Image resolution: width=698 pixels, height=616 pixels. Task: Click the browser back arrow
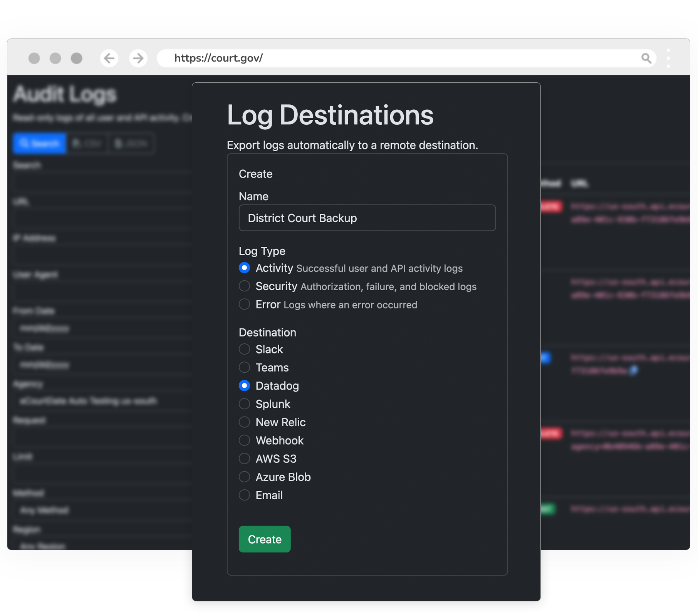[x=109, y=58]
